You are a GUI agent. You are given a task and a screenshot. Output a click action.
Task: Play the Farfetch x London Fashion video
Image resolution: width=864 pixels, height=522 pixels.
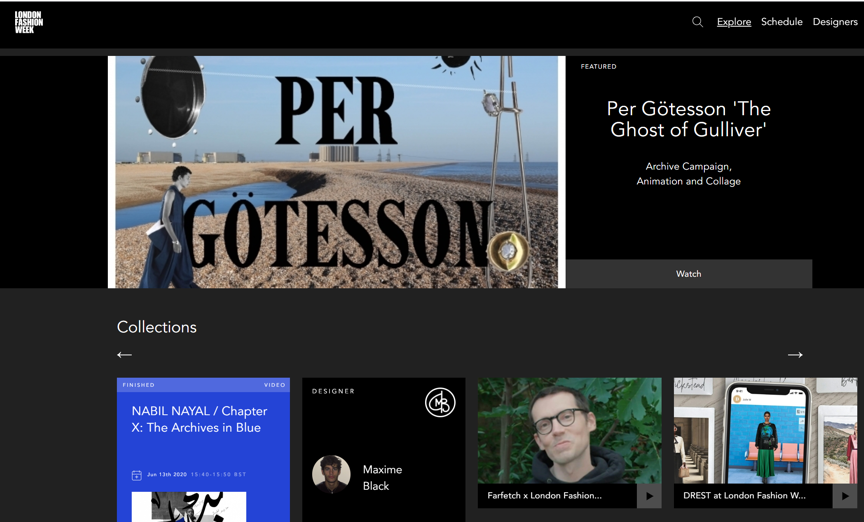649,496
